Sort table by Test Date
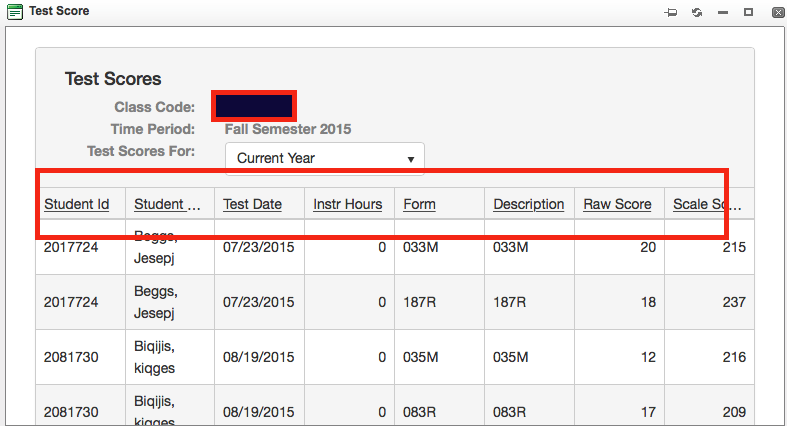787x426 pixels. [x=252, y=204]
